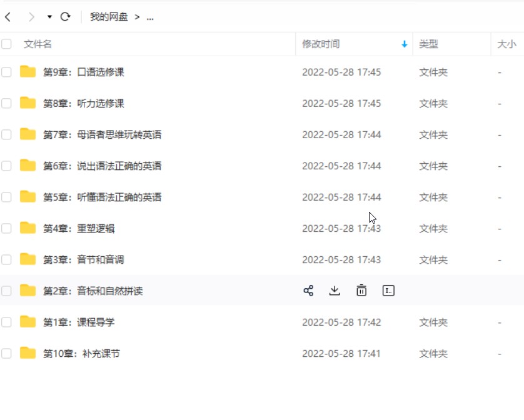Download the 第2章：音标和自然拼读 folder

[335, 291]
